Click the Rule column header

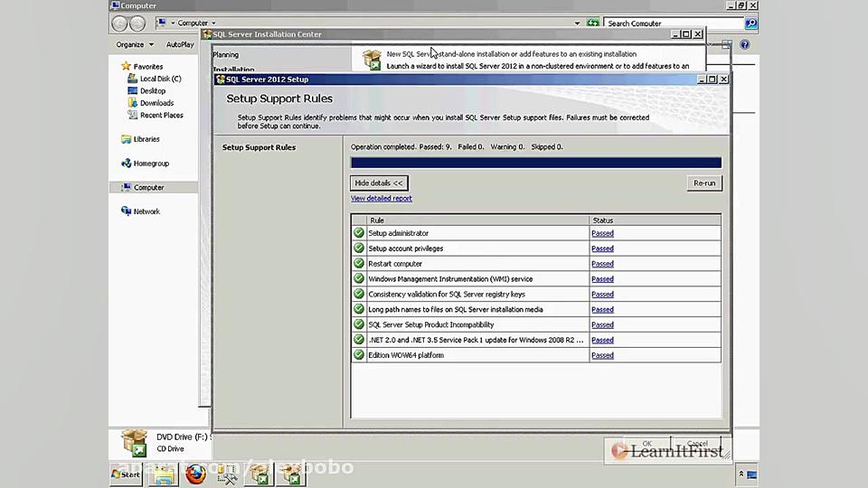coord(477,221)
